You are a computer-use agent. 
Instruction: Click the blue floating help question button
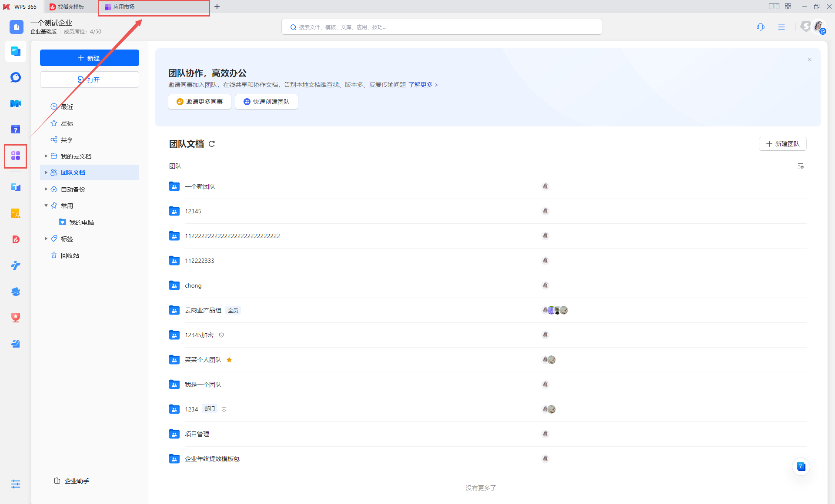coord(801,467)
